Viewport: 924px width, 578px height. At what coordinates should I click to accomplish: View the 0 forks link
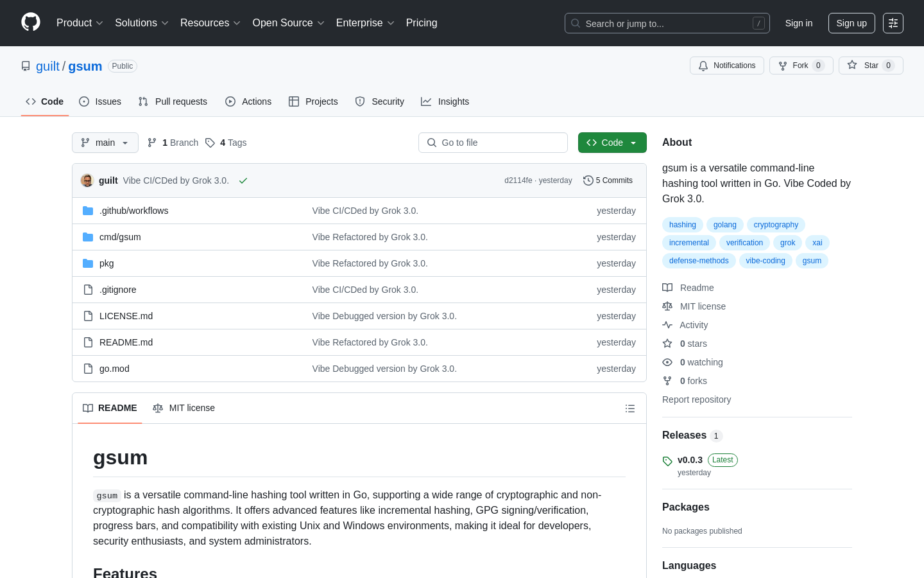point(685,381)
